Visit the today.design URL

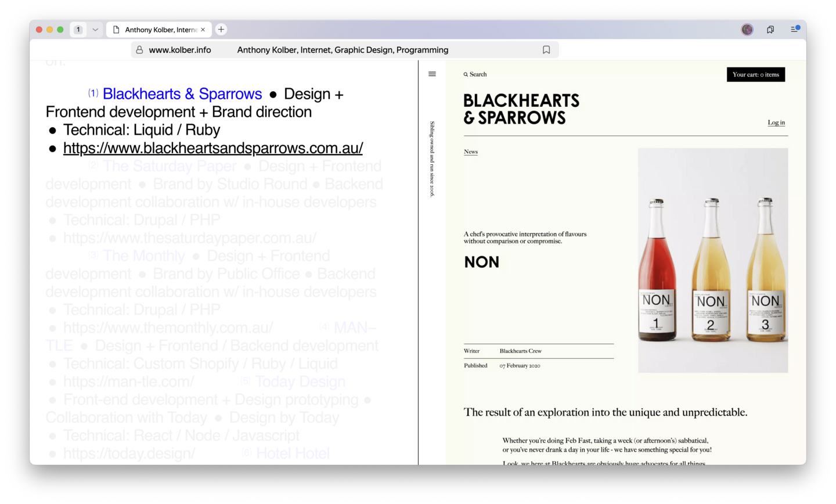(x=129, y=453)
